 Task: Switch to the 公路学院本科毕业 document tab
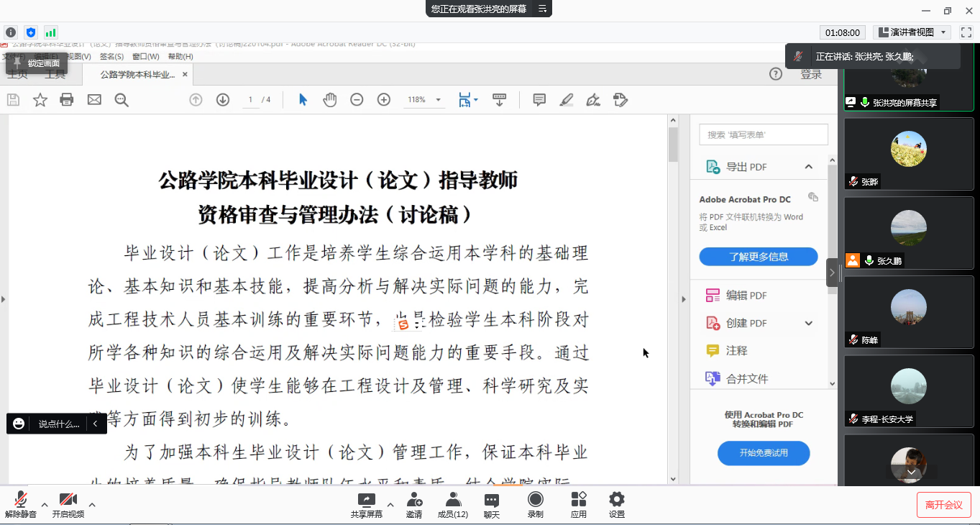click(137, 75)
